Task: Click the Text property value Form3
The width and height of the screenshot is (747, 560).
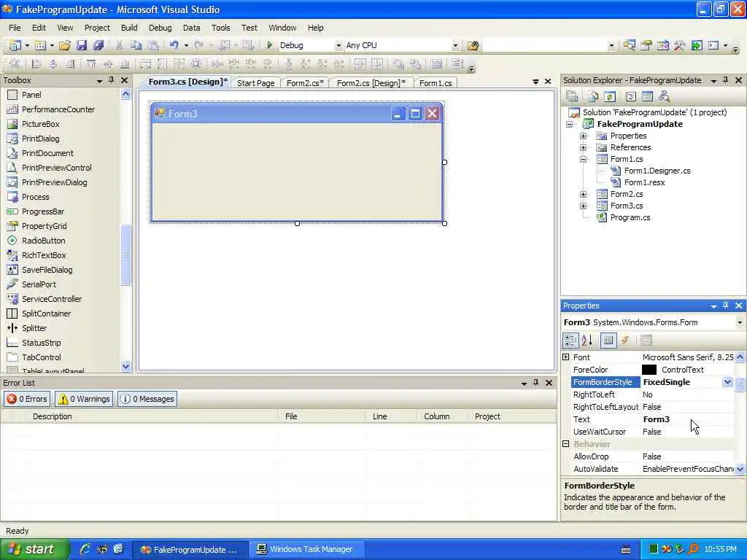Action: [x=656, y=419]
